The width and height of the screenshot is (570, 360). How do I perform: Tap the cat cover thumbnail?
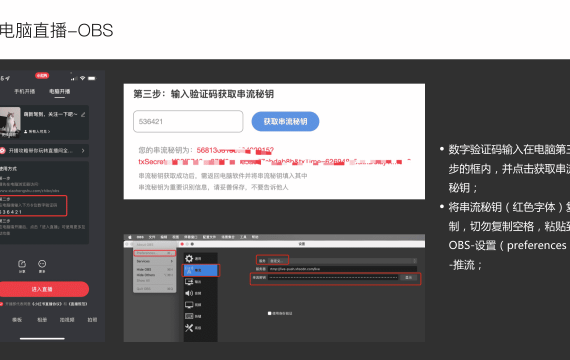point(10,122)
